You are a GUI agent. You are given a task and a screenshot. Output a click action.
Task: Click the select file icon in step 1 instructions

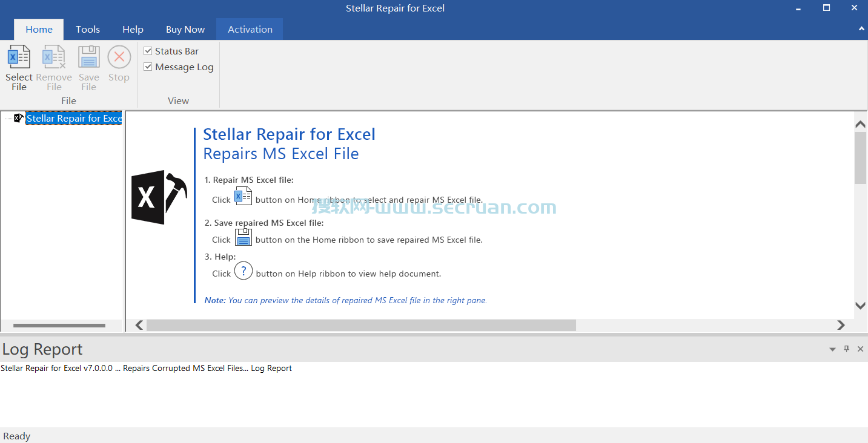click(244, 196)
